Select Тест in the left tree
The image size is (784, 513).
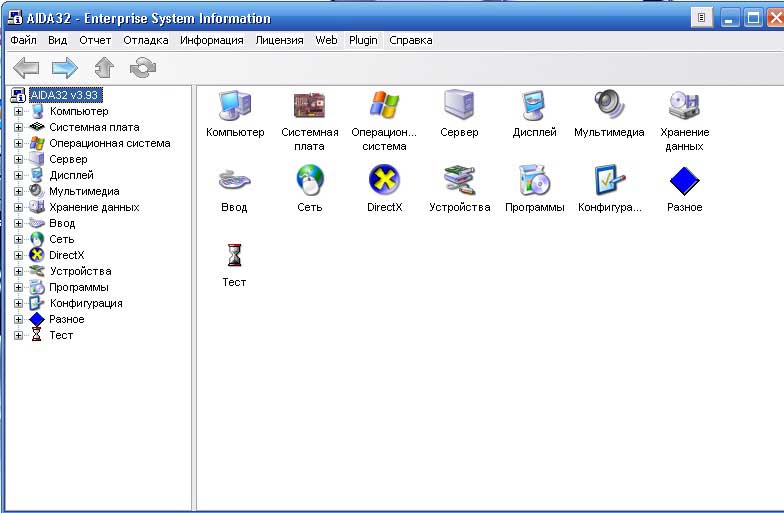coord(61,336)
